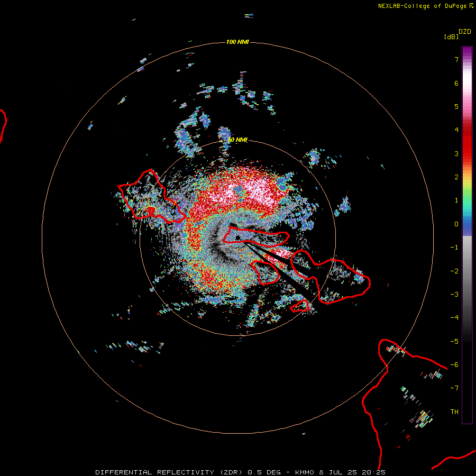Click the DZD product label above the scale
476x476 pixels.
point(465,32)
